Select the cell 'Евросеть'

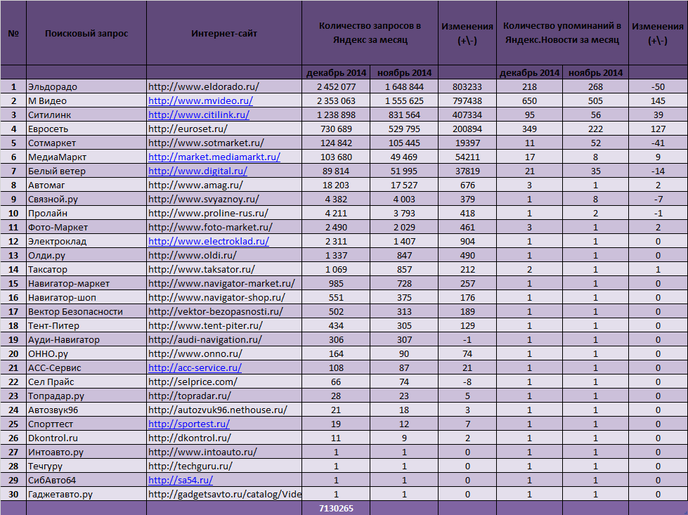86,129
